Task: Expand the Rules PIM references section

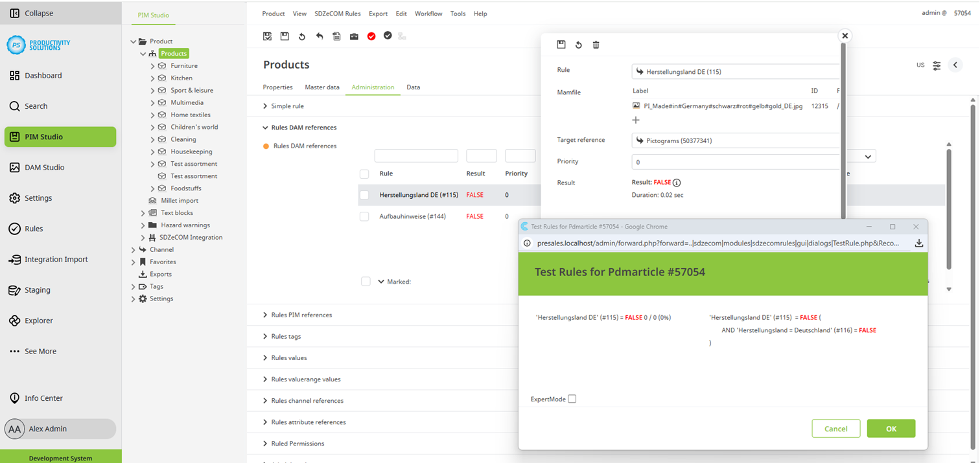Action: tap(301, 315)
